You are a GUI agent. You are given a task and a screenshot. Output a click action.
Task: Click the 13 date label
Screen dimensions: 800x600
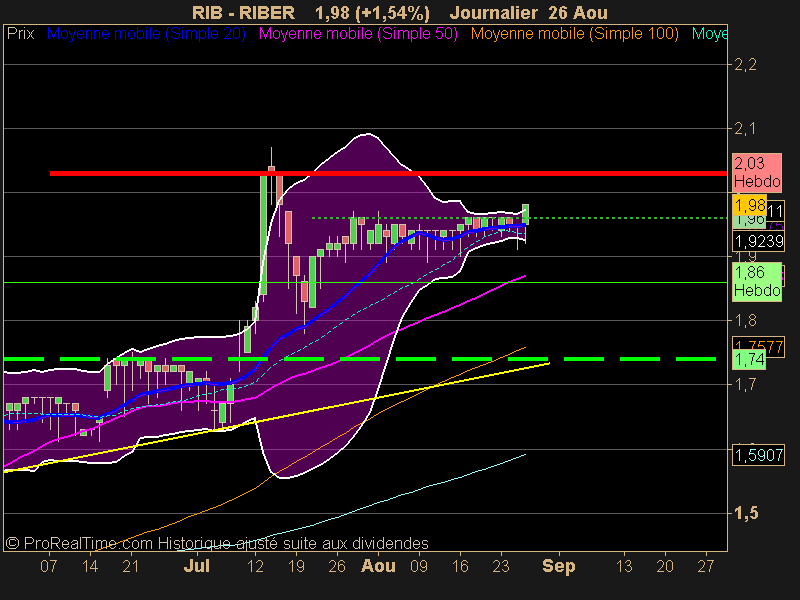tap(624, 566)
